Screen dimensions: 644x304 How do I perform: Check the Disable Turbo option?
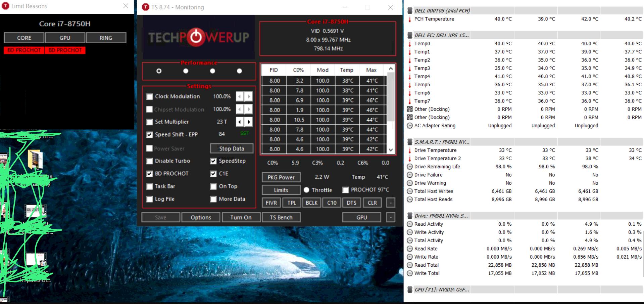(x=149, y=161)
